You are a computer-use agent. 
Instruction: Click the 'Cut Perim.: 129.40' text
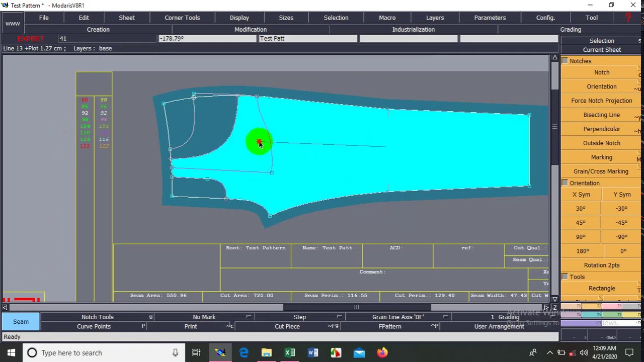point(425,296)
